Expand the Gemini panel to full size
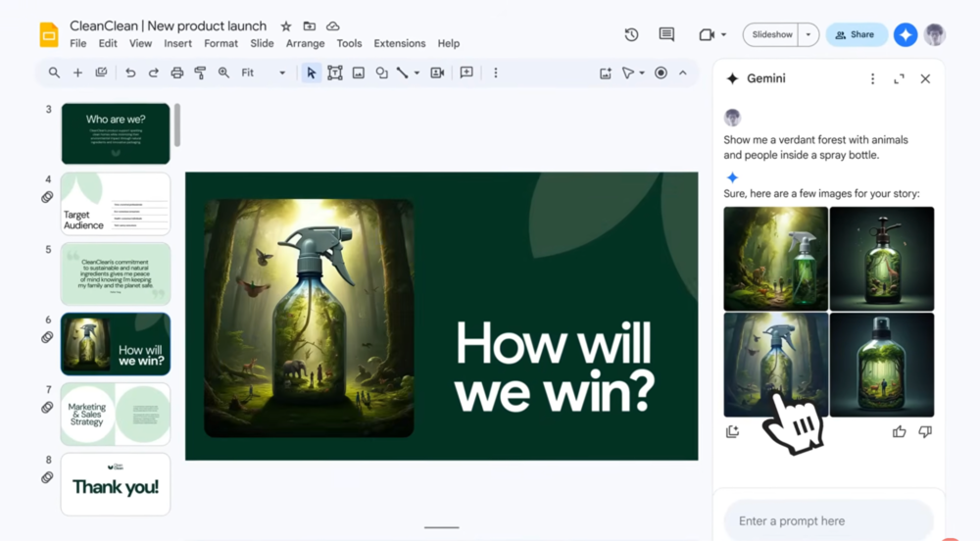 pyautogui.click(x=899, y=78)
